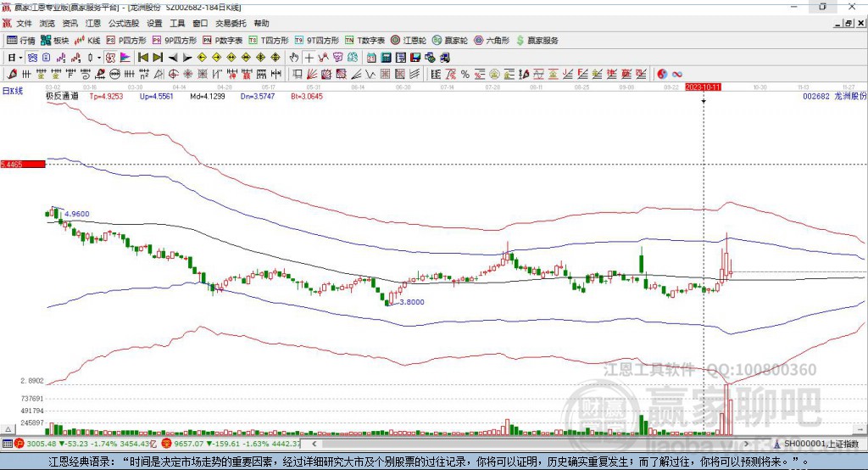Open the calculator icon
This screenshot has width=868, height=470.
[x=386, y=58]
